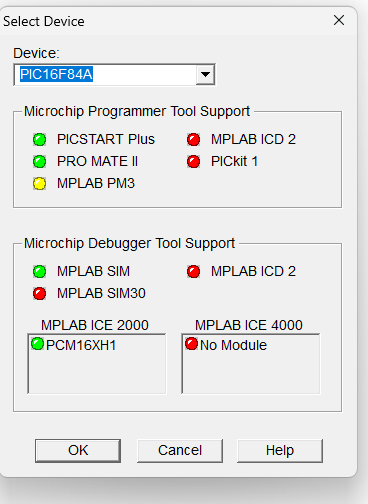Click the green PRO MATE II indicator

[x=40, y=161]
